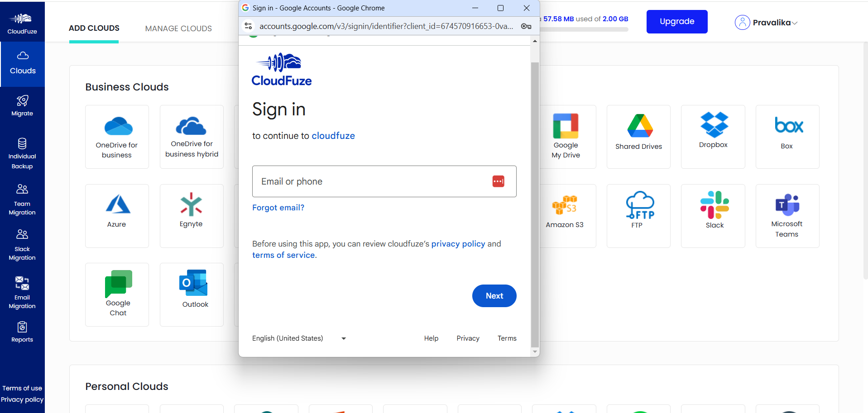Open the terms of service link
Viewport: 868px width, 413px height.
coord(283,255)
